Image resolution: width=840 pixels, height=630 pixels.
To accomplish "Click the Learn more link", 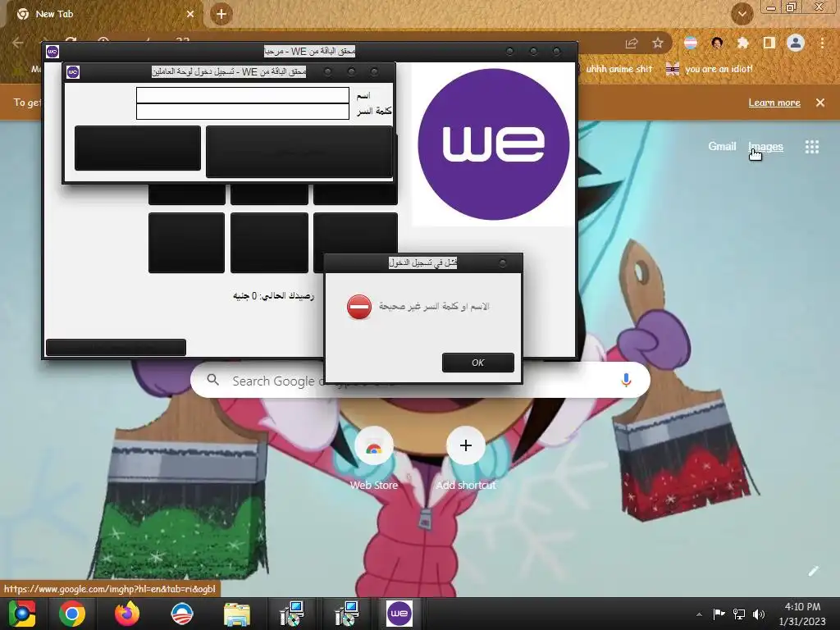I will 774,103.
